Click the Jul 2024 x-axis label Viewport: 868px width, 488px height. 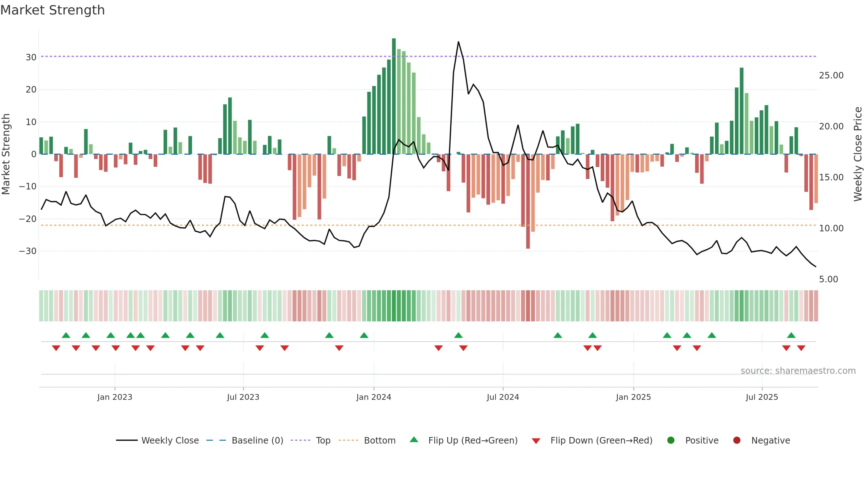(503, 397)
